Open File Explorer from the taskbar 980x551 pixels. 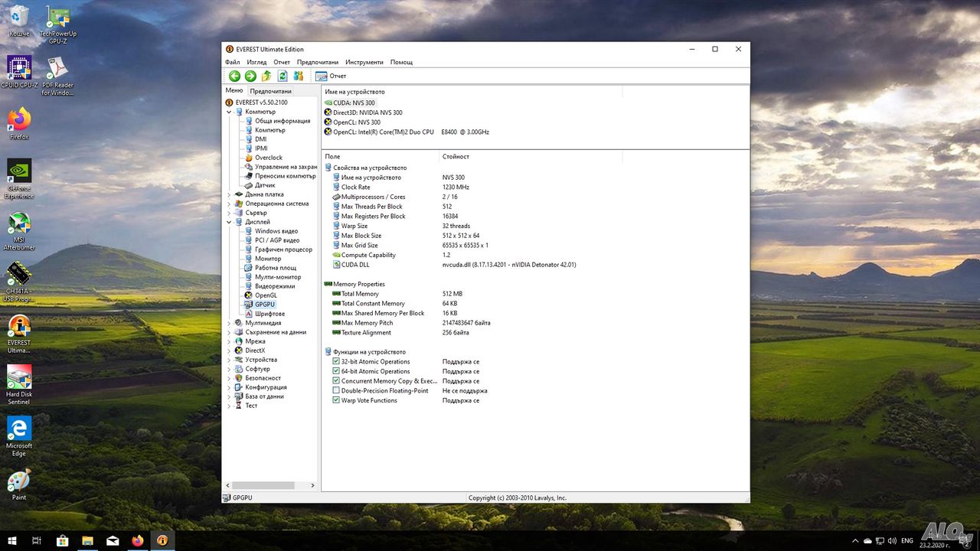pos(87,540)
